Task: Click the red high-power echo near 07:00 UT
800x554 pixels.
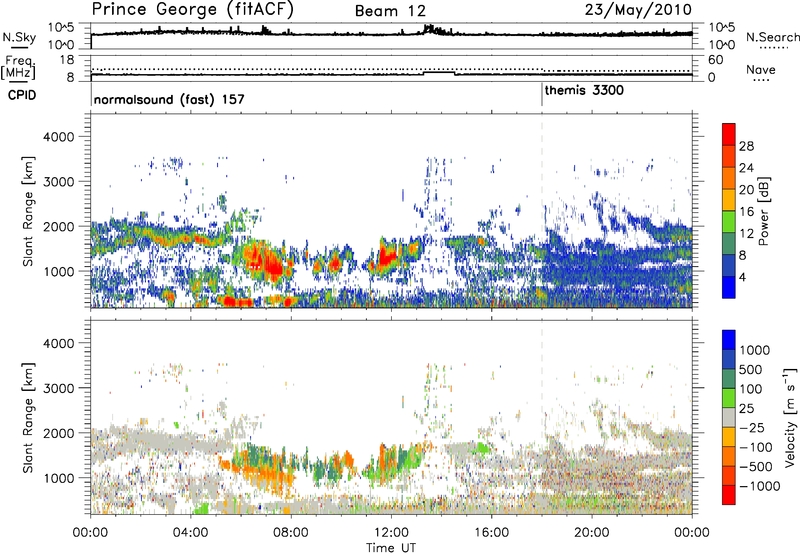Action: [x=265, y=263]
